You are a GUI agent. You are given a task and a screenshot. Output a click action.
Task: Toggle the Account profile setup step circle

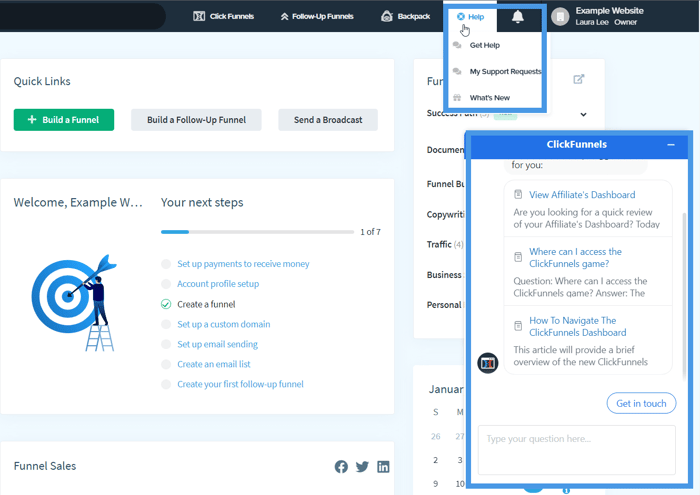166,284
